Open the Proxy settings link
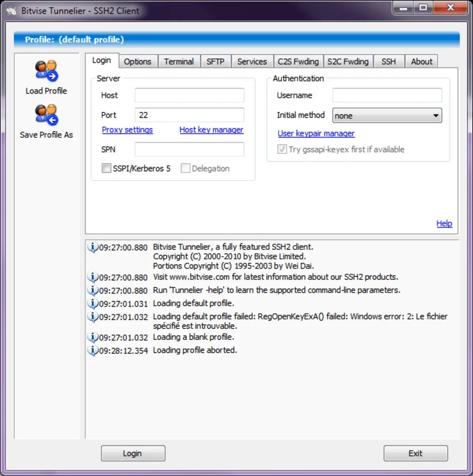The height and width of the screenshot is (476, 473). click(128, 130)
